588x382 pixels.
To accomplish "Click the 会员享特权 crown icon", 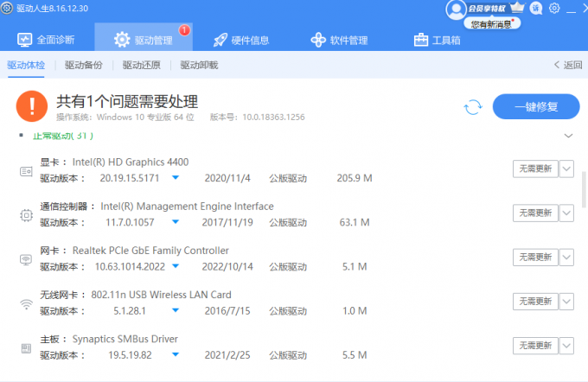I will [517, 8].
